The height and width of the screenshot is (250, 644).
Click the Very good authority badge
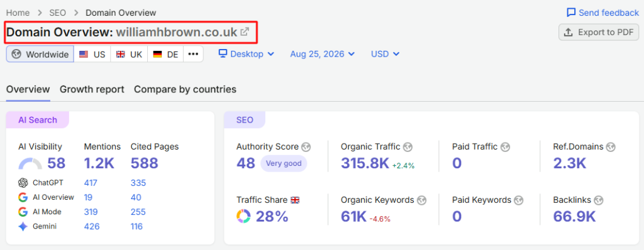[x=284, y=163]
